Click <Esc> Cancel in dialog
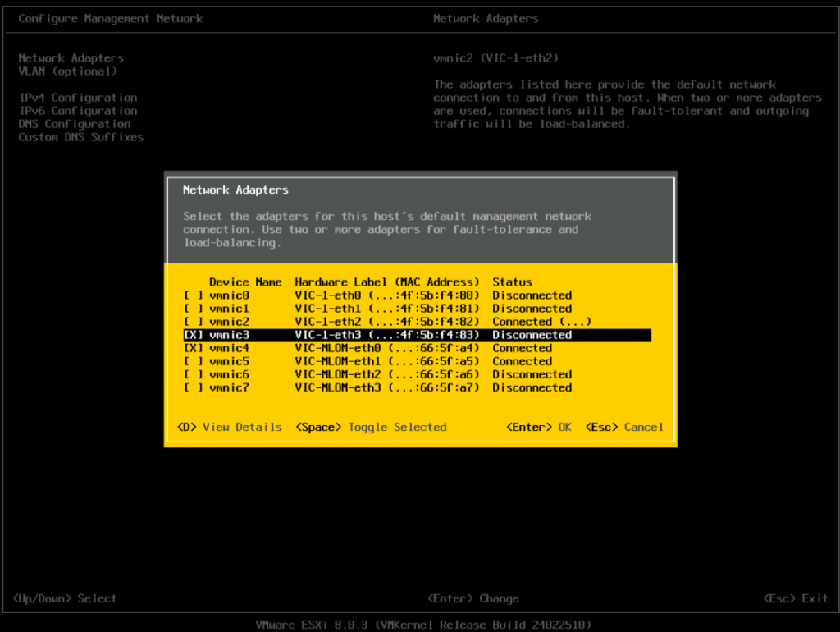The image size is (840, 632). point(624,428)
